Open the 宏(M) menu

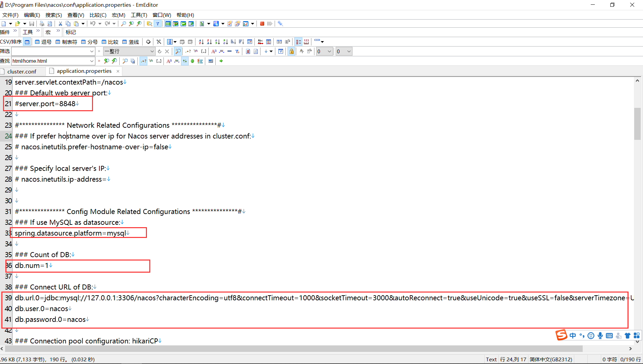click(x=119, y=15)
